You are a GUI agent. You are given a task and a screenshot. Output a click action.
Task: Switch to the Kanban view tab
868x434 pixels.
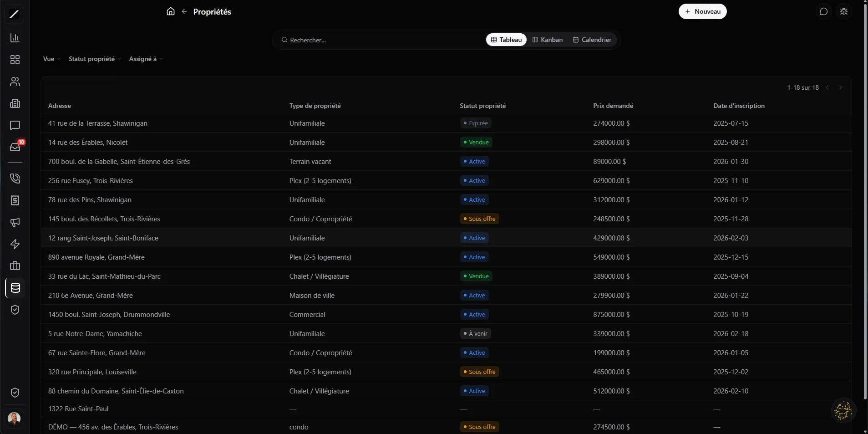[548, 40]
